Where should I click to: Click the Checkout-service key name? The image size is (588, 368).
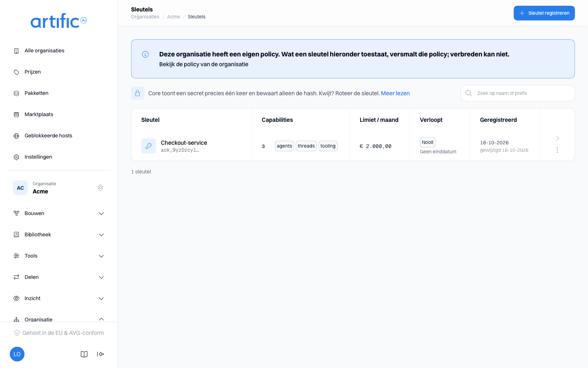pos(184,143)
